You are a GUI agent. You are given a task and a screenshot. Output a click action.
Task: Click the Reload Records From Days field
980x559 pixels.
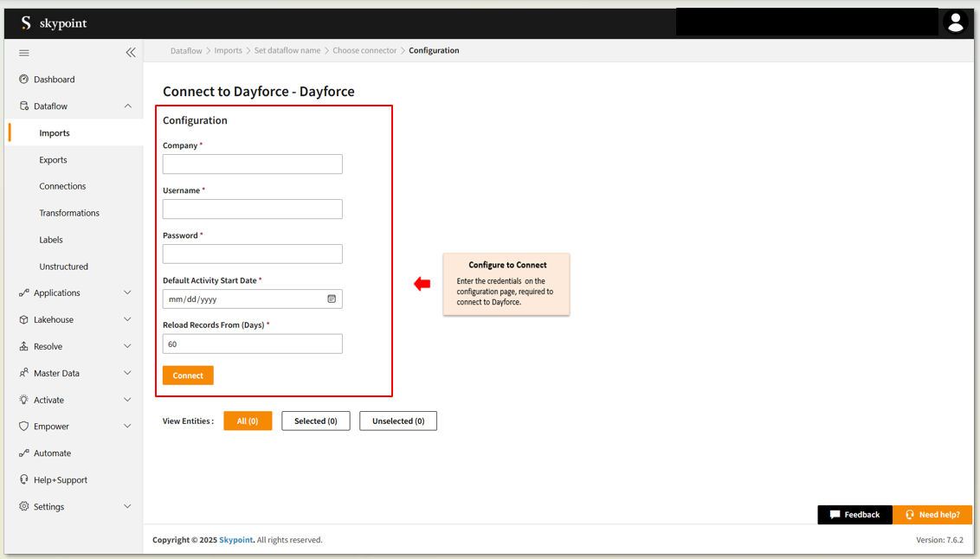pos(253,344)
